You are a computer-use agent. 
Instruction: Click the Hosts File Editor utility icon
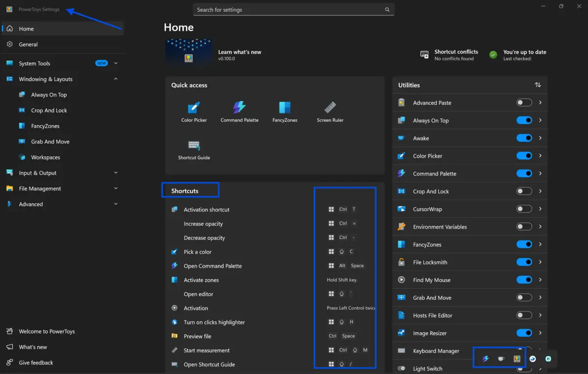(x=401, y=316)
